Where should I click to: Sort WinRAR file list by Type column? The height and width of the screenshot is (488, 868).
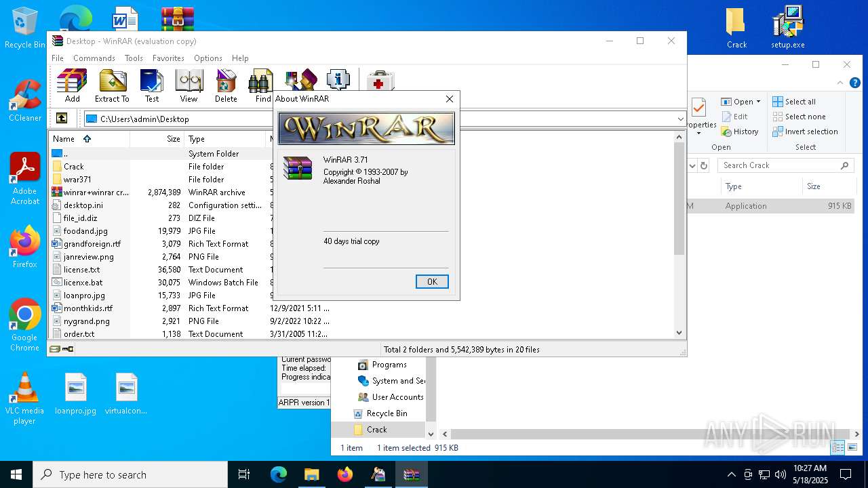(225, 139)
